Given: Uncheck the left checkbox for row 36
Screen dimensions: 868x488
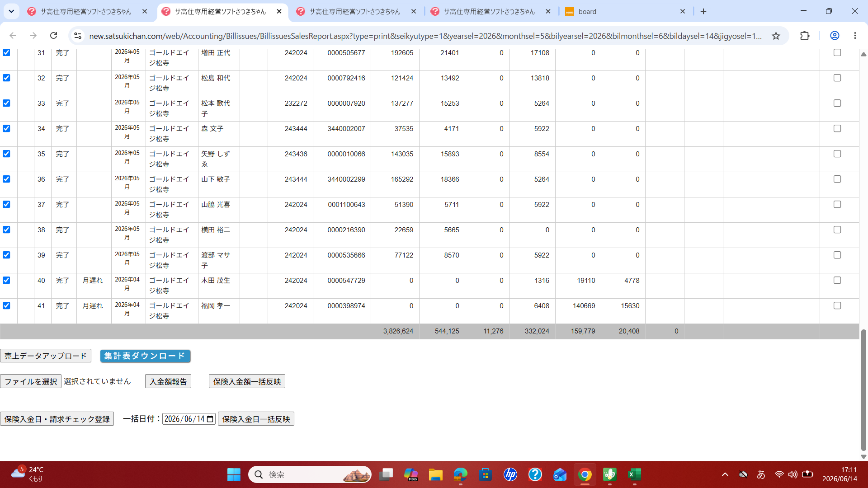Looking at the screenshot, I should coord(6,179).
